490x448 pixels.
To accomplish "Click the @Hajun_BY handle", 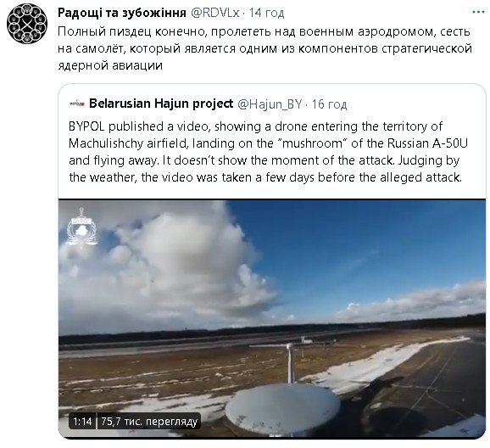I will 270,104.
